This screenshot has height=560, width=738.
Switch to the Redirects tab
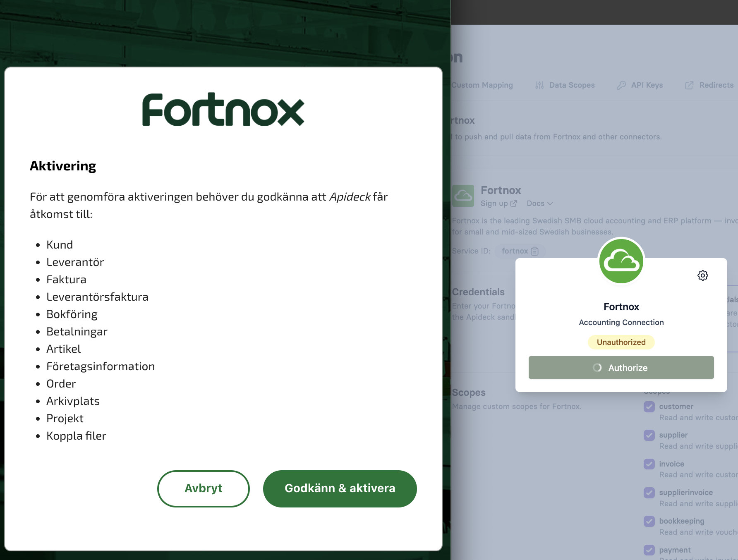click(709, 85)
